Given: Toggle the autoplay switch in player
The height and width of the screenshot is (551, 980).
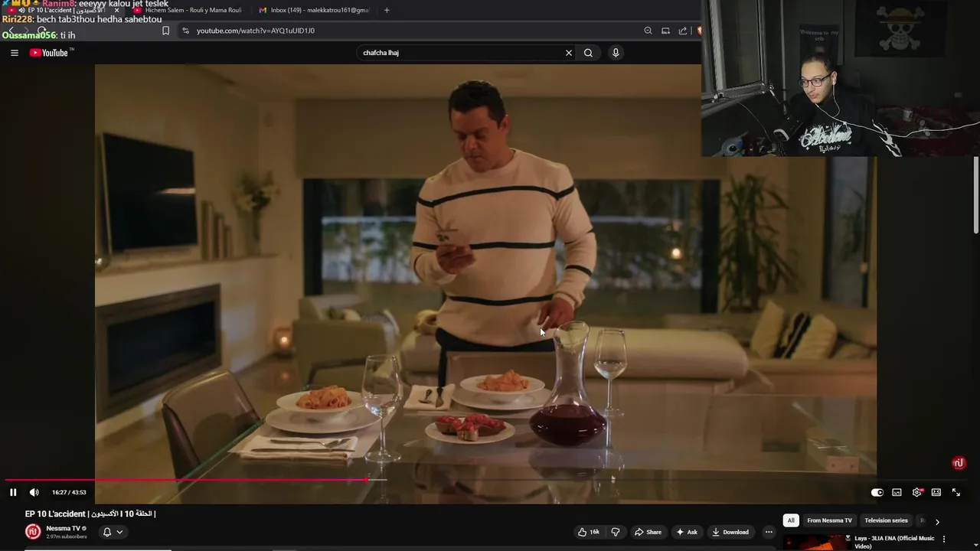Looking at the screenshot, I should click(877, 492).
